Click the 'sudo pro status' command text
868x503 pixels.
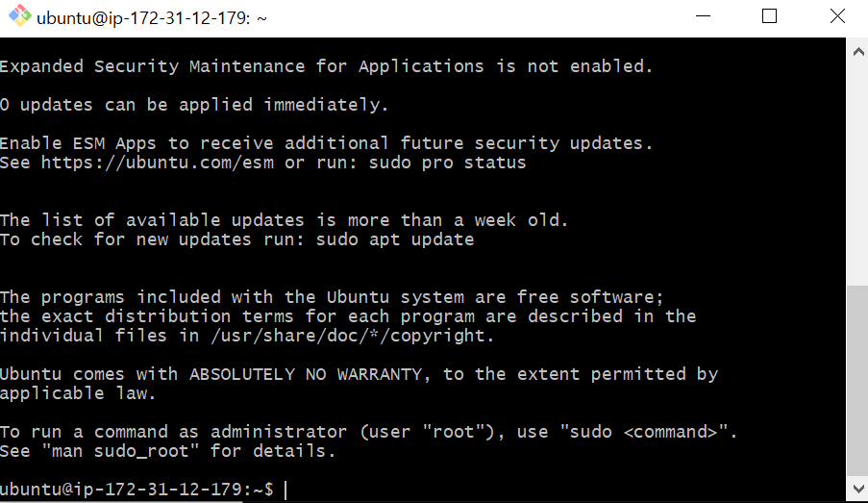point(447,163)
